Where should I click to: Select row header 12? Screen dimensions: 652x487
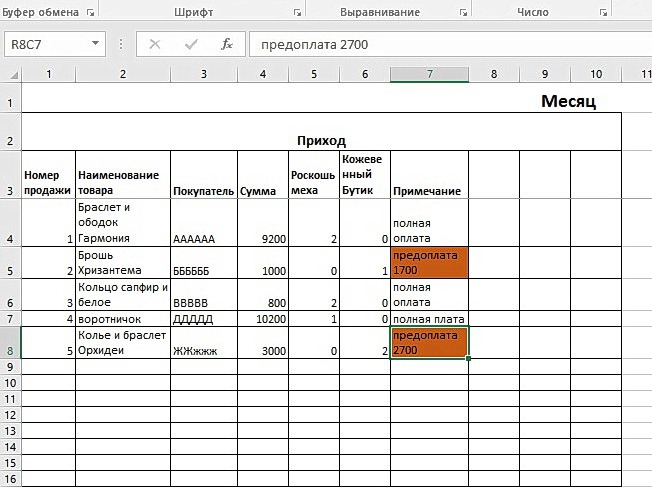(x=10, y=415)
